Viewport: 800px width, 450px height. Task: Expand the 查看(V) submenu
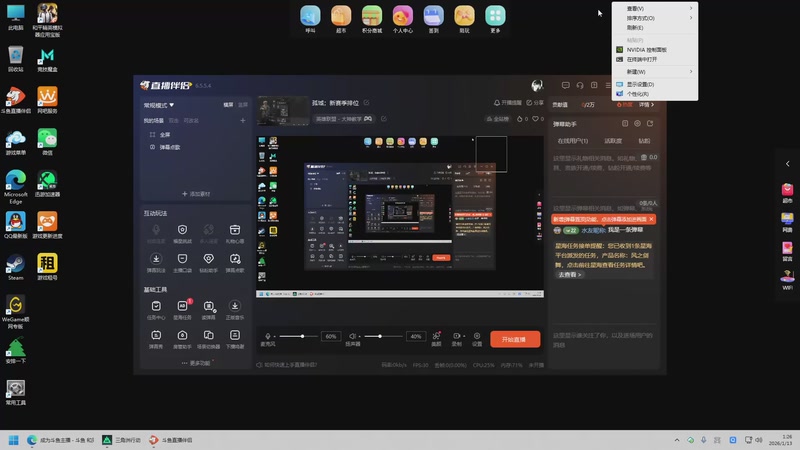(x=655, y=9)
